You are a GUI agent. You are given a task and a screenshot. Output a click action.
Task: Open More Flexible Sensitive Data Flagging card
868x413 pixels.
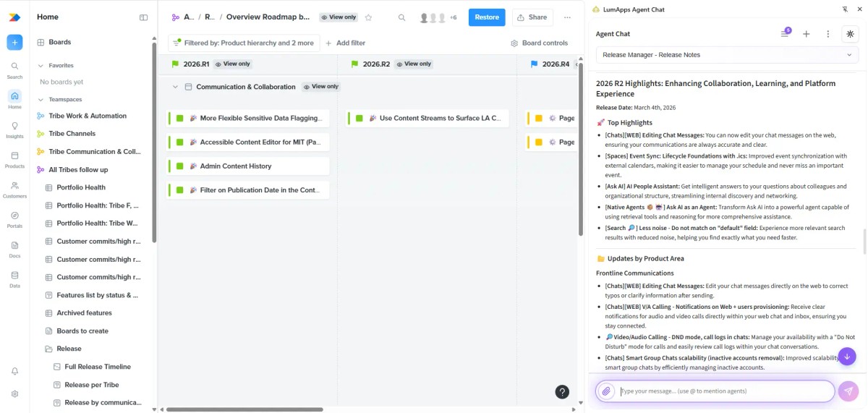[x=248, y=118]
